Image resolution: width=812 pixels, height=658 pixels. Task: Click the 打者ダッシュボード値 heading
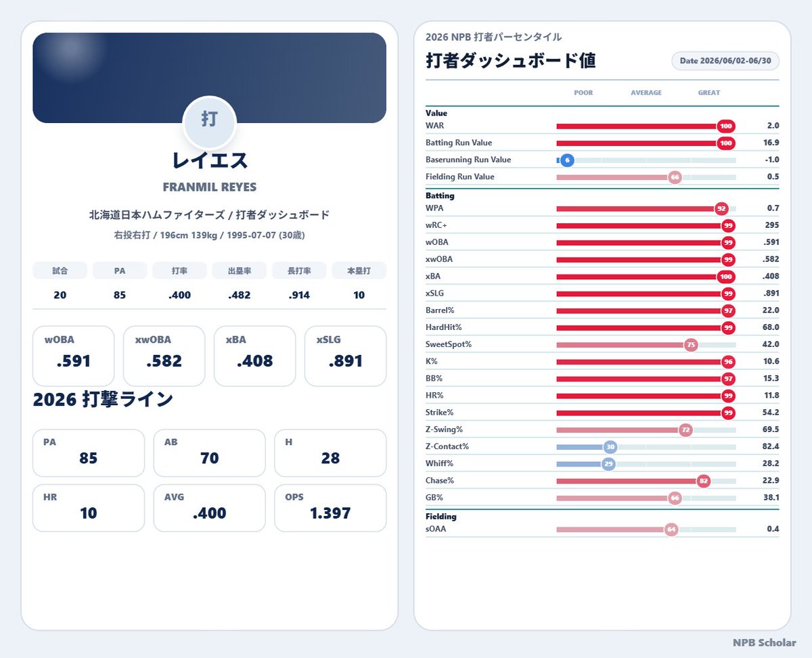click(511, 61)
